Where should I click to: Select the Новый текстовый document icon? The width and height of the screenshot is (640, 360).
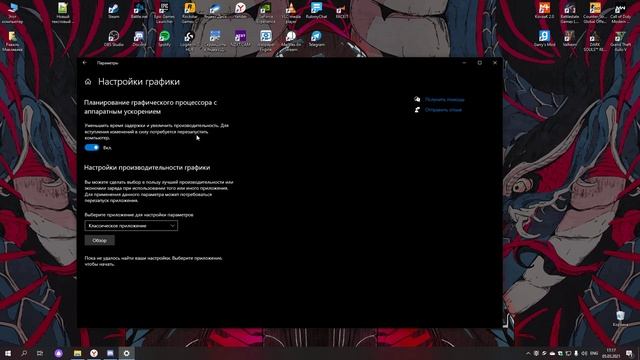click(62, 13)
